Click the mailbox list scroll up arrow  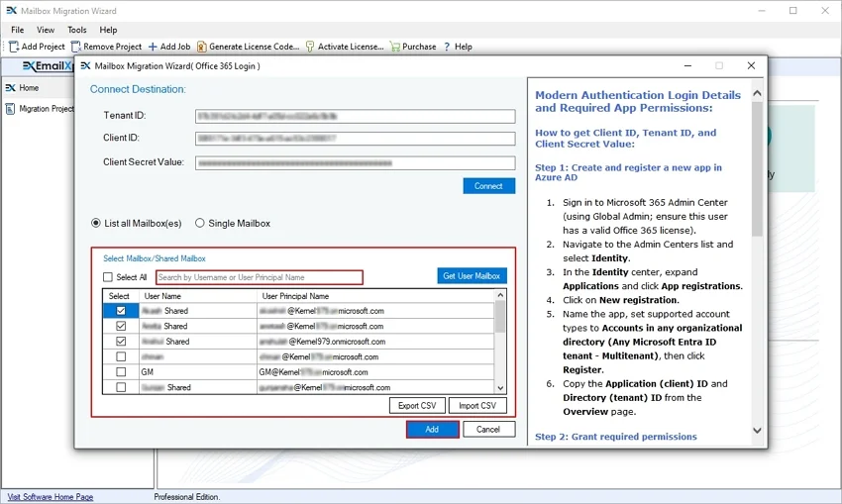coord(500,295)
